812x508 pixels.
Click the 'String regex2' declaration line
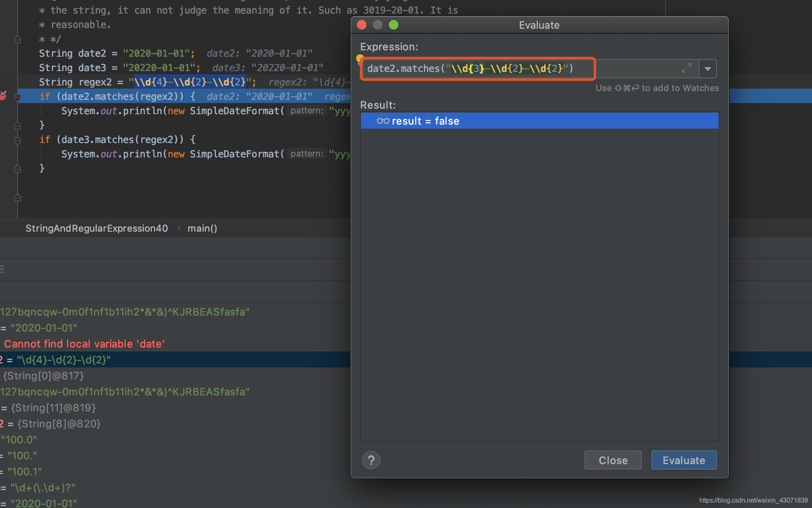(x=148, y=82)
